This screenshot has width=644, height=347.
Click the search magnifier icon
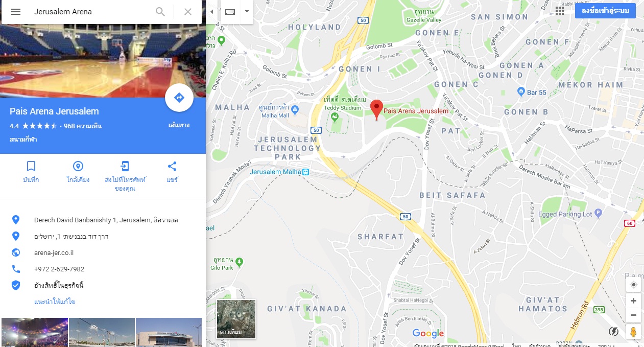(160, 12)
